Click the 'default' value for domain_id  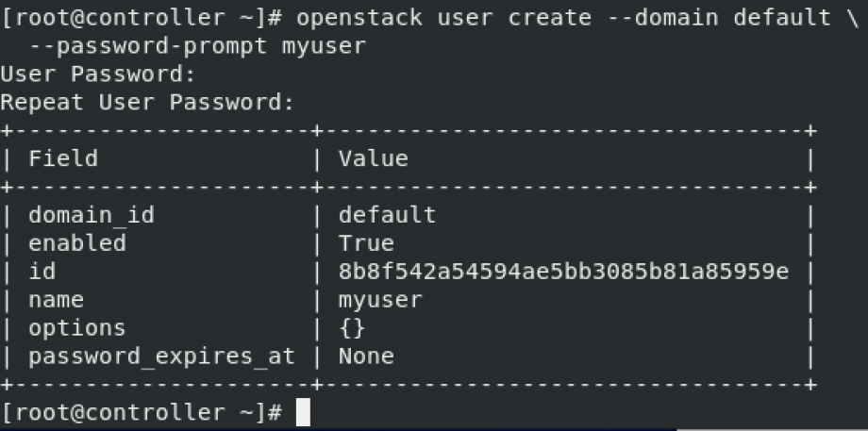point(387,215)
